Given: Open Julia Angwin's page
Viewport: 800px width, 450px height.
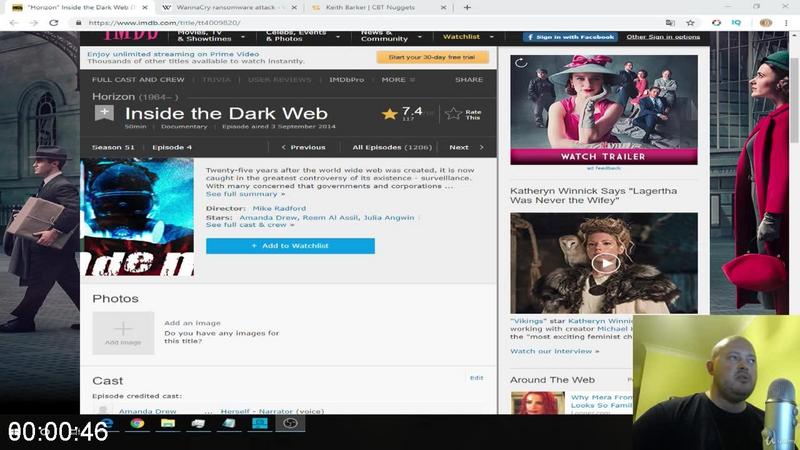Looking at the screenshot, I should coord(389,218).
